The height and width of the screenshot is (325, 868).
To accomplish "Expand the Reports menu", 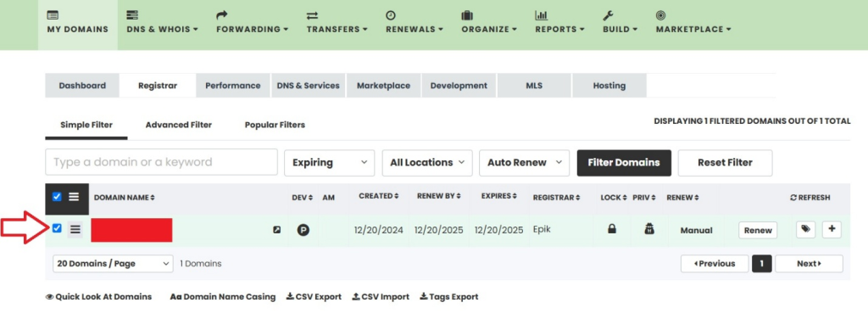I will [559, 23].
